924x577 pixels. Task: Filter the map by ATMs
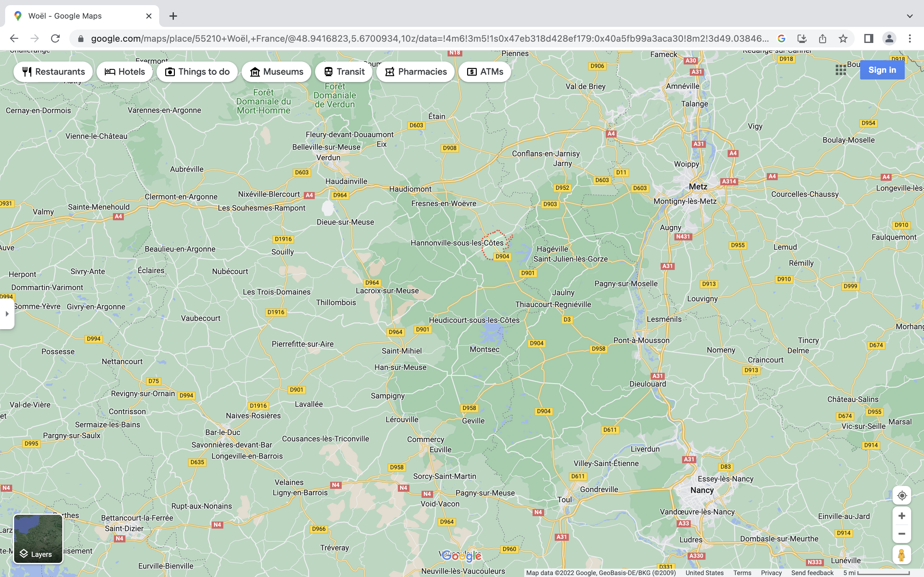[x=484, y=72]
